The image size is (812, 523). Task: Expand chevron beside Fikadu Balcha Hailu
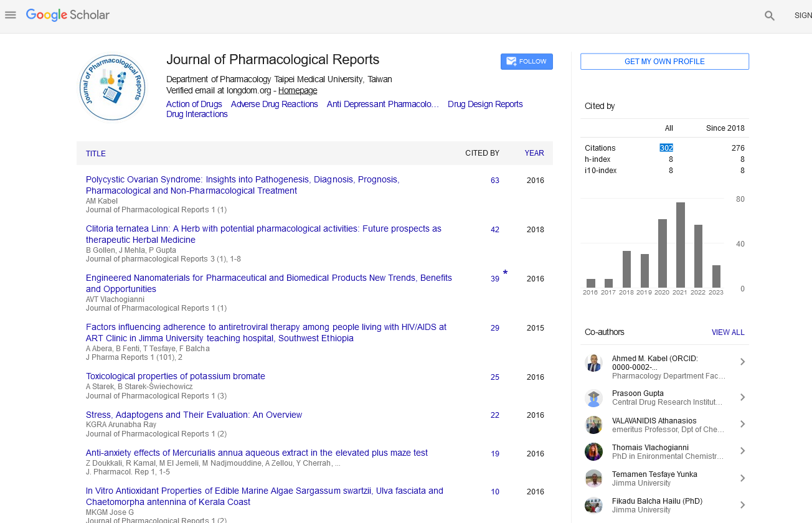(x=742, y=505)
